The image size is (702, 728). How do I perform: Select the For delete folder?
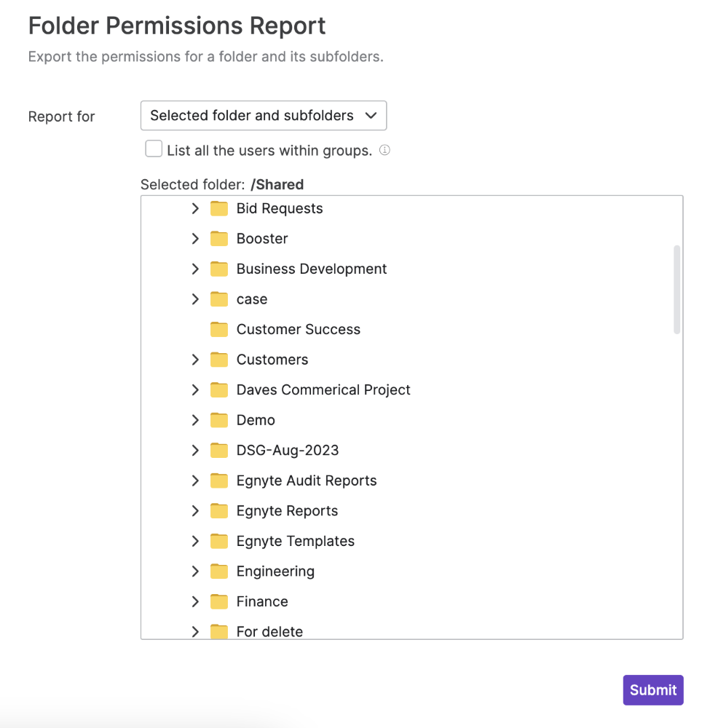(269, 631)
